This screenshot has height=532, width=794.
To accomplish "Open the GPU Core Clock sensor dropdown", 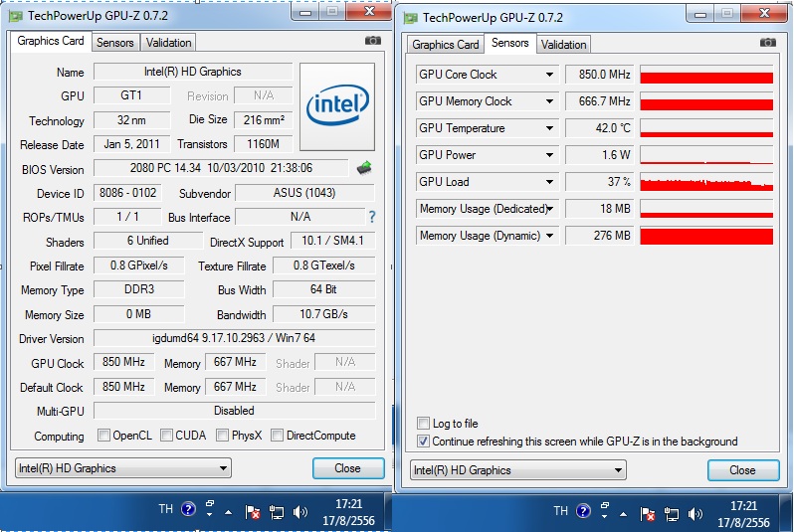I will 549,75.
